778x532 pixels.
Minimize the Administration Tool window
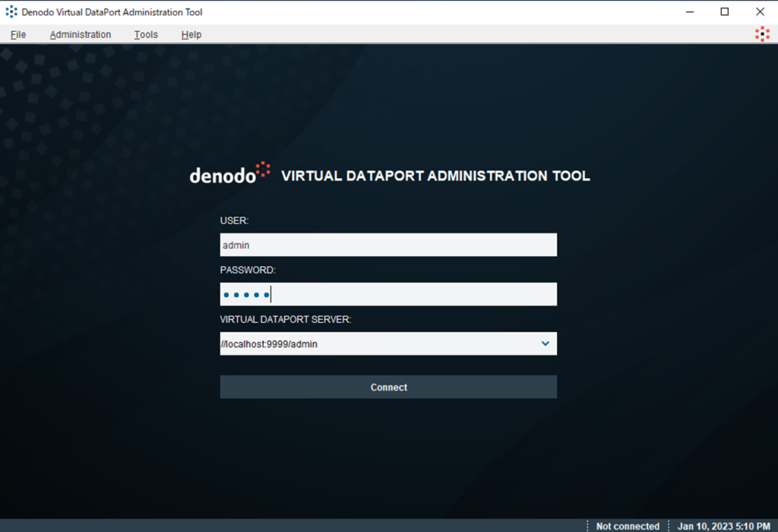(690, 12)
